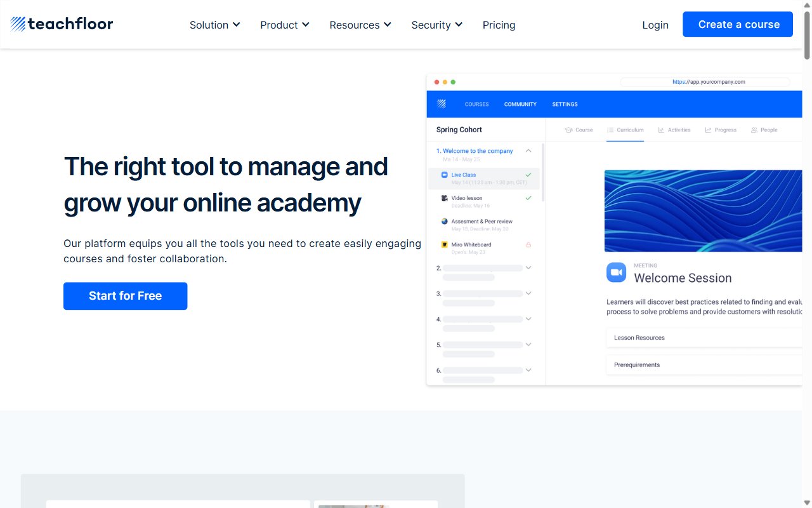Viewport: 812px width, 508px height.
Task: Click the Login link
Action: click(x=655, y=25)
